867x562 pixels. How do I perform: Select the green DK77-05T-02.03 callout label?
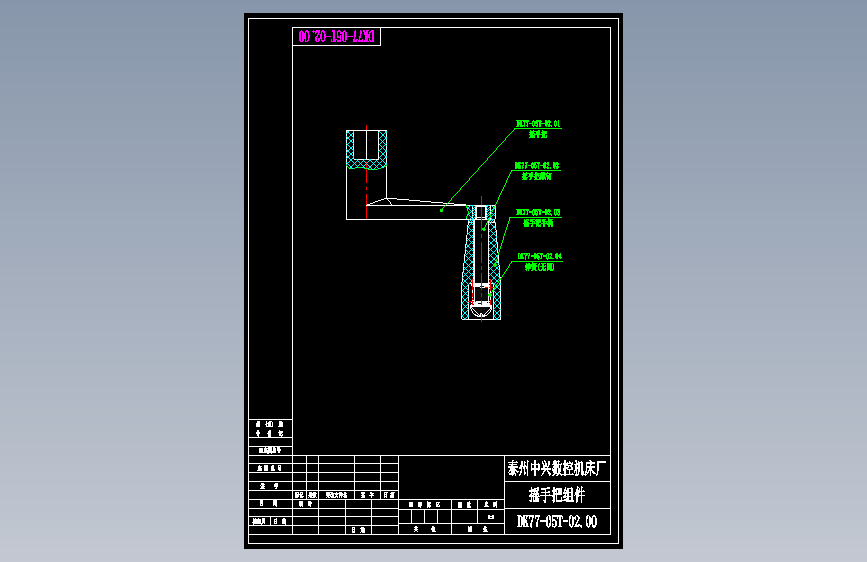pos(538,212)
